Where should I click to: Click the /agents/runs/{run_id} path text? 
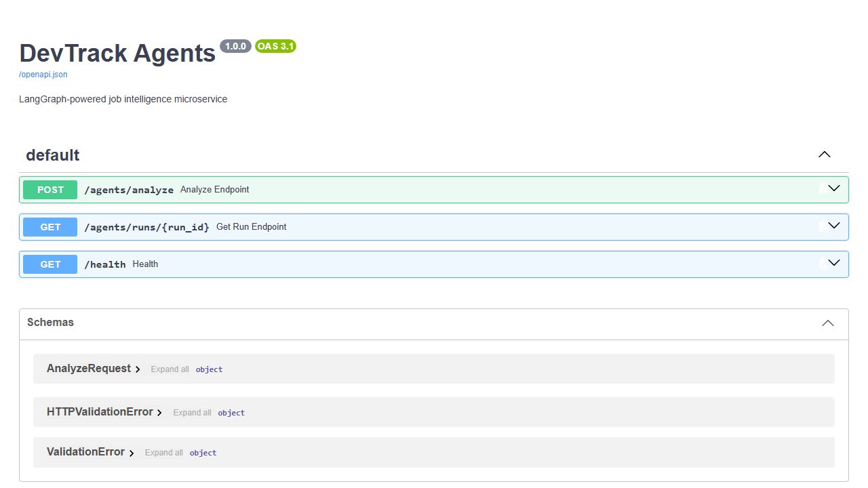point(146,227)
